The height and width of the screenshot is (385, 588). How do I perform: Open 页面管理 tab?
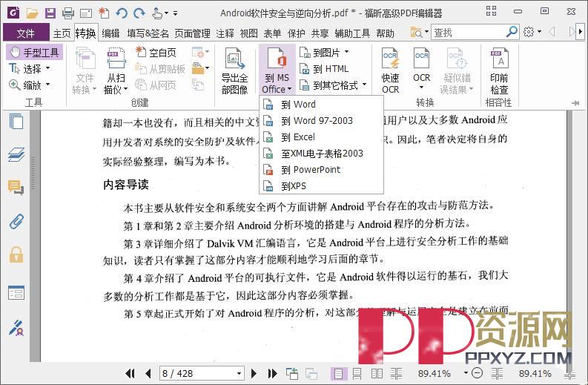(x=192, y=33)
